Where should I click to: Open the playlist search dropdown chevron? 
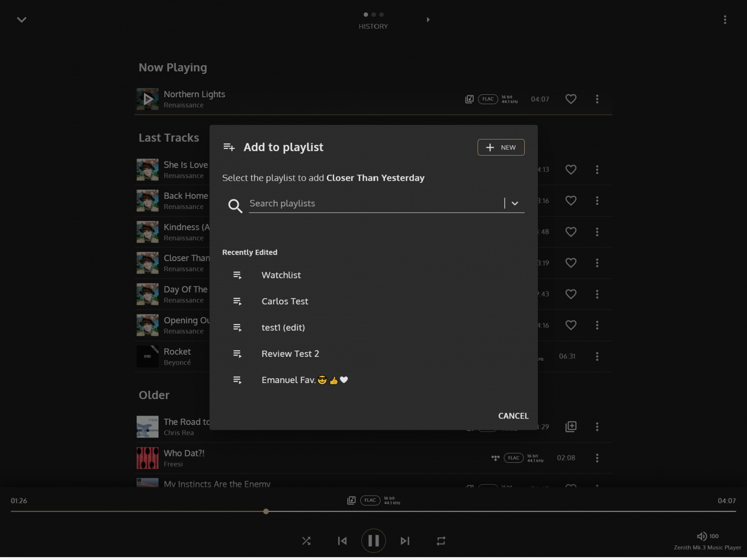click(x=515, y=203)
